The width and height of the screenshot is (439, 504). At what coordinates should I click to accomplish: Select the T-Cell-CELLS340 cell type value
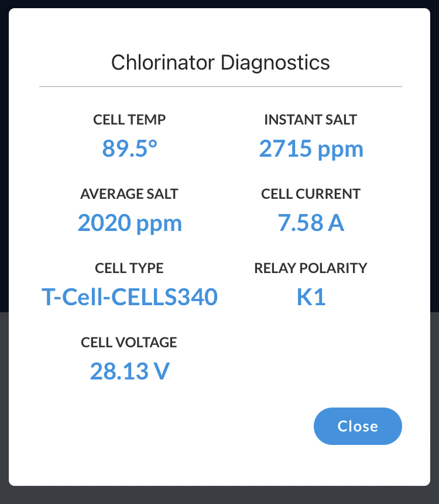click(130, 297)
